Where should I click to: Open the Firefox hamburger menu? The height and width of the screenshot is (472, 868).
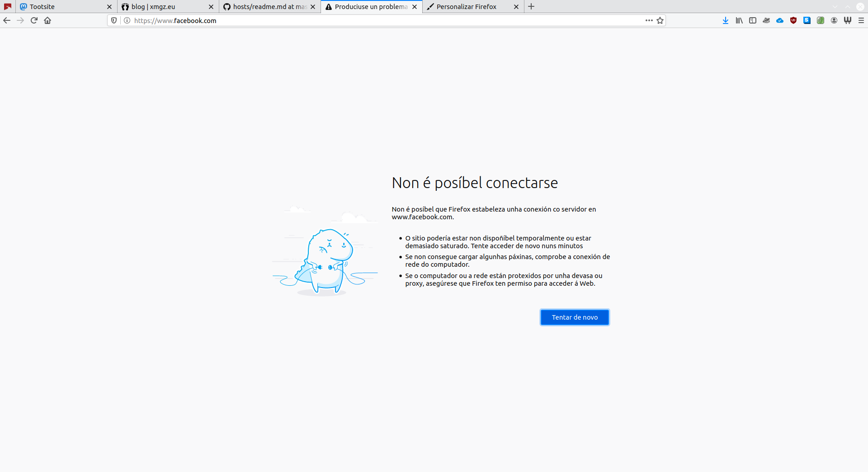click(861, 20)
